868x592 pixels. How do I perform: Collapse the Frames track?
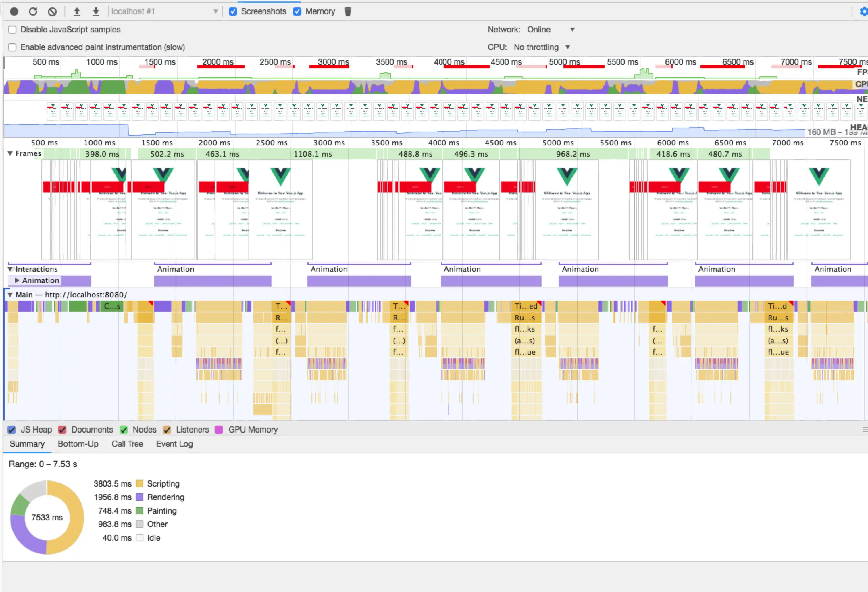10,154
